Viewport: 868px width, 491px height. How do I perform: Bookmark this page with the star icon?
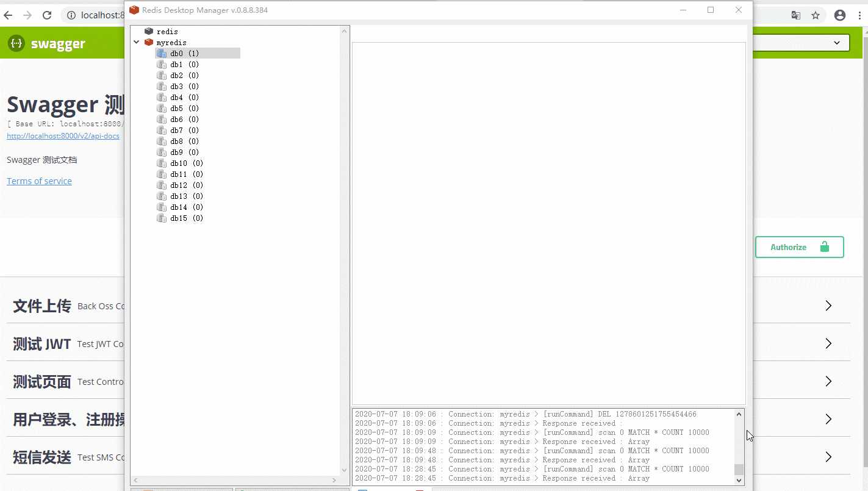click(816, 15)
